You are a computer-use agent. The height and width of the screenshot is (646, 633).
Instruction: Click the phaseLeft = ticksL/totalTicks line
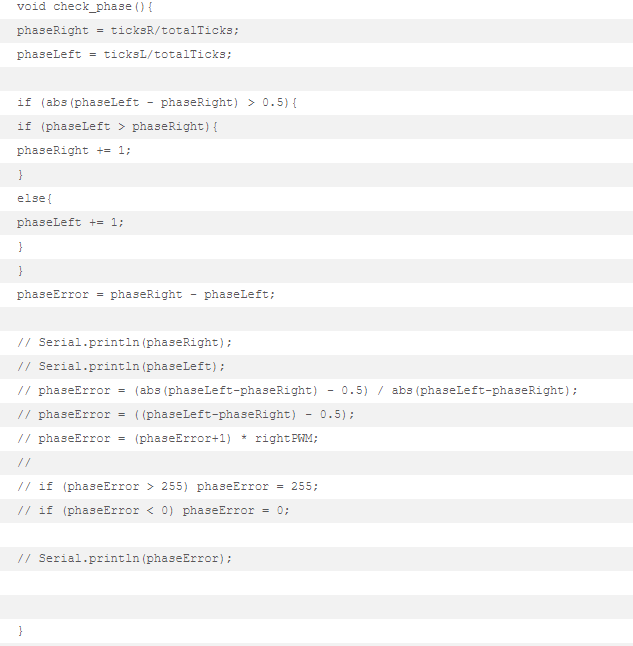click(x=124, y=55)
